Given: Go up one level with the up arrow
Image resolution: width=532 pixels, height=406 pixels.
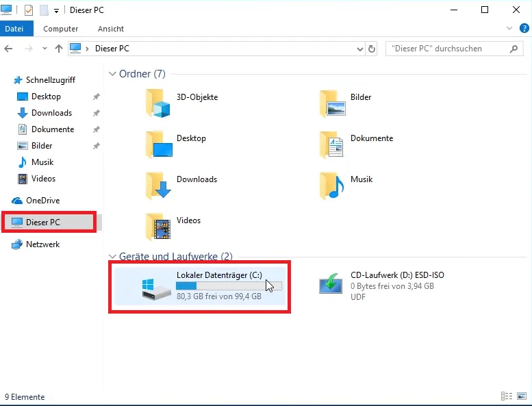Looking at the screenshot, I should [x=59, y=49].
